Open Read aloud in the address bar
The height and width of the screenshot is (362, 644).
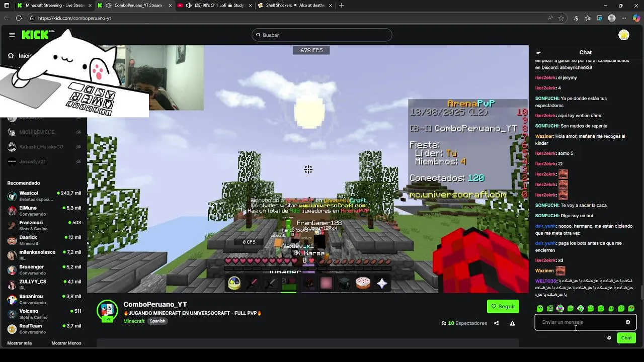551,18
